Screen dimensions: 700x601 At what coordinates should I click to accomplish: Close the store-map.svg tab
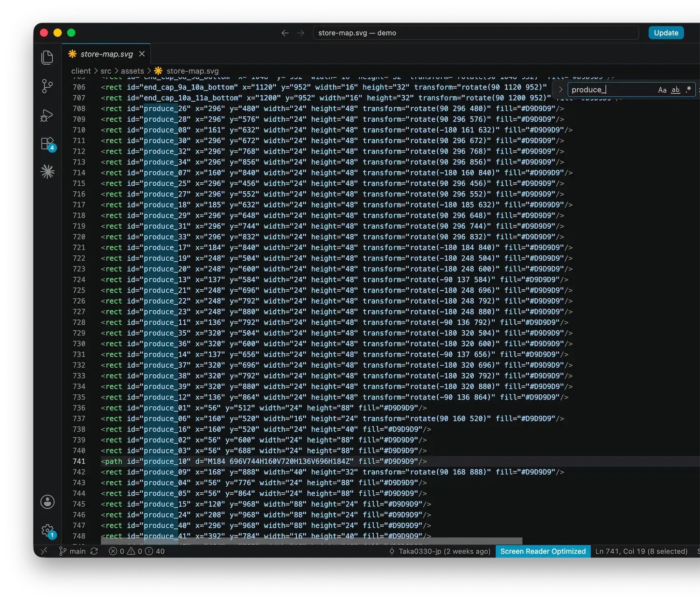[x=142, y=54]
